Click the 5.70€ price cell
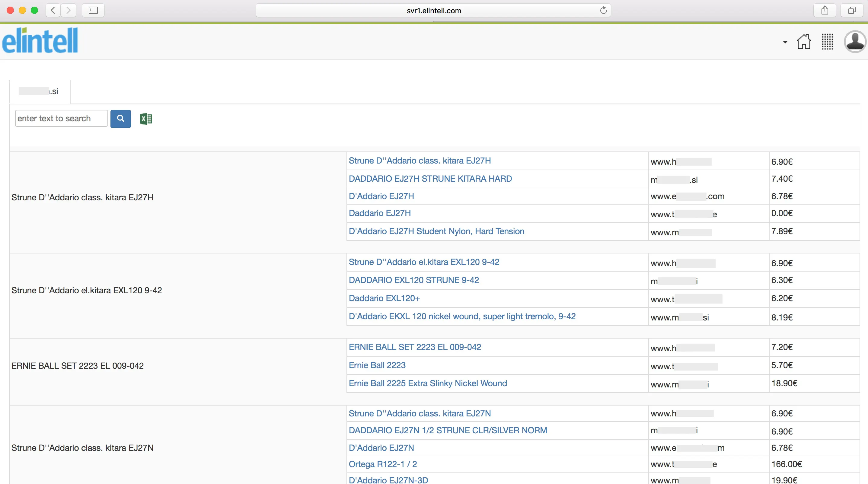The width and height of the screenshot is (868, 484). (x=814, y=365)
